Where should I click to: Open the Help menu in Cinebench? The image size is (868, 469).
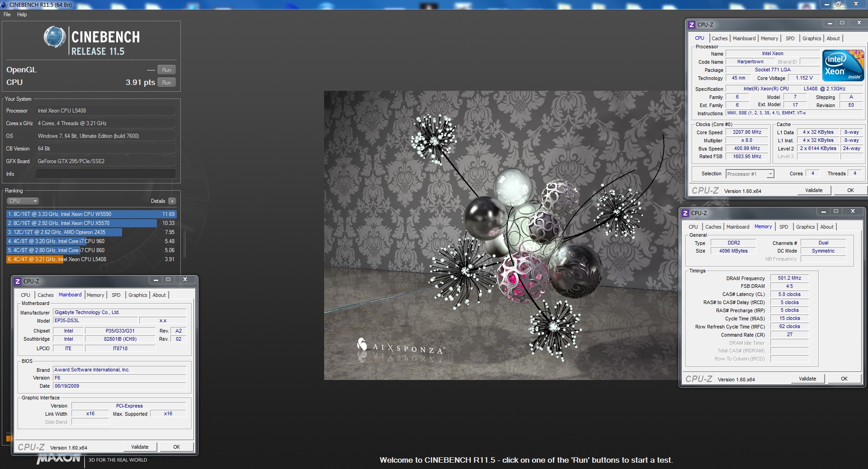pos(22,14)
